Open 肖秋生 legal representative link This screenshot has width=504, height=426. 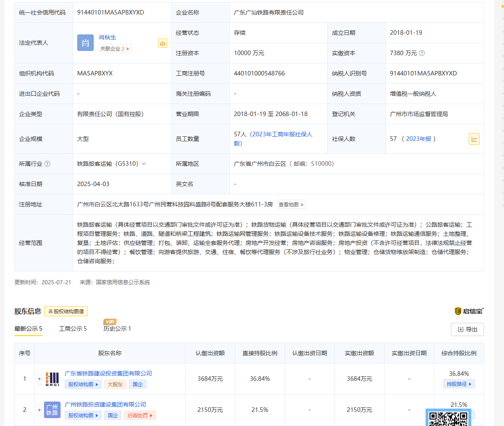(107, 37)
